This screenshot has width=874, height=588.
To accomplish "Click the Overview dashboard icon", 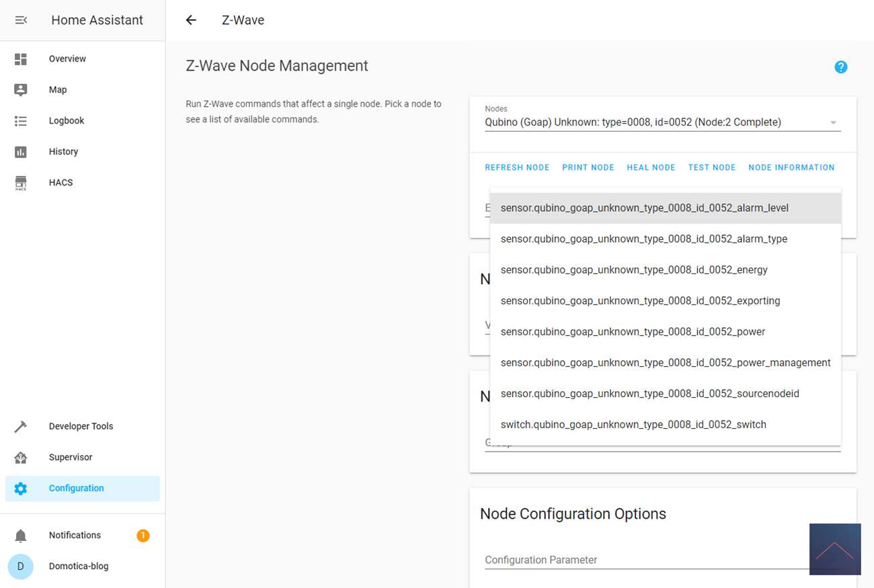I will (x=21, y=59).
